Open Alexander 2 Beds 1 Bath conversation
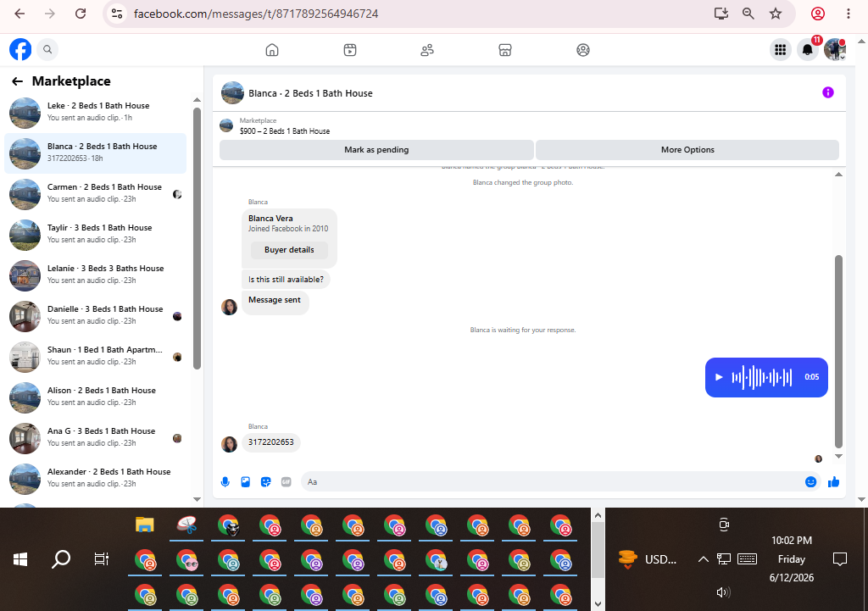 point(95,479)
